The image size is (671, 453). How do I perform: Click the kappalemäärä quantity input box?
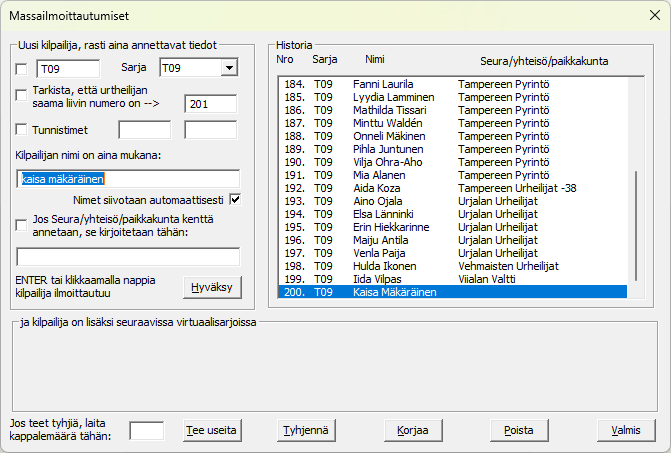pyautogui.click(x=147, y=430)
